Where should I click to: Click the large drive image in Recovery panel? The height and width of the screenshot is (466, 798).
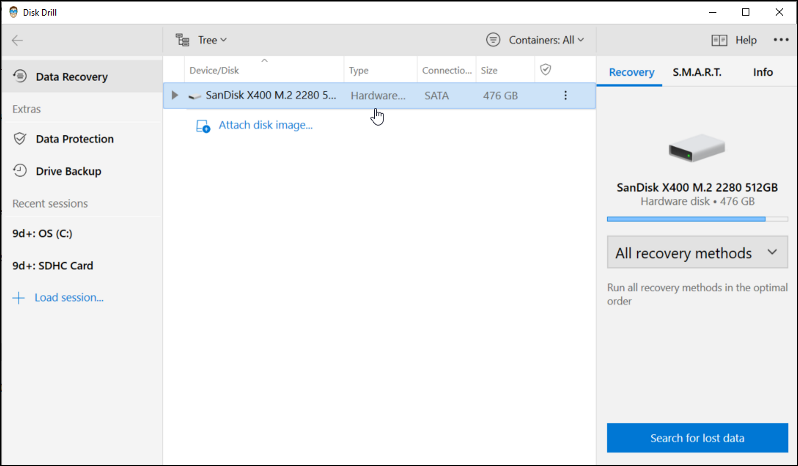coord(696,148)
